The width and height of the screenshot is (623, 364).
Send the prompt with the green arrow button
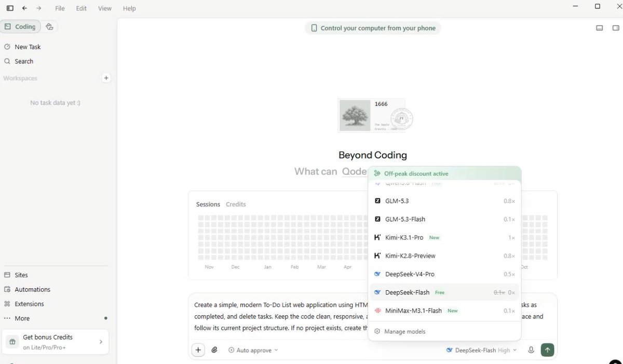pyautogui.click(x=547, y=350)
